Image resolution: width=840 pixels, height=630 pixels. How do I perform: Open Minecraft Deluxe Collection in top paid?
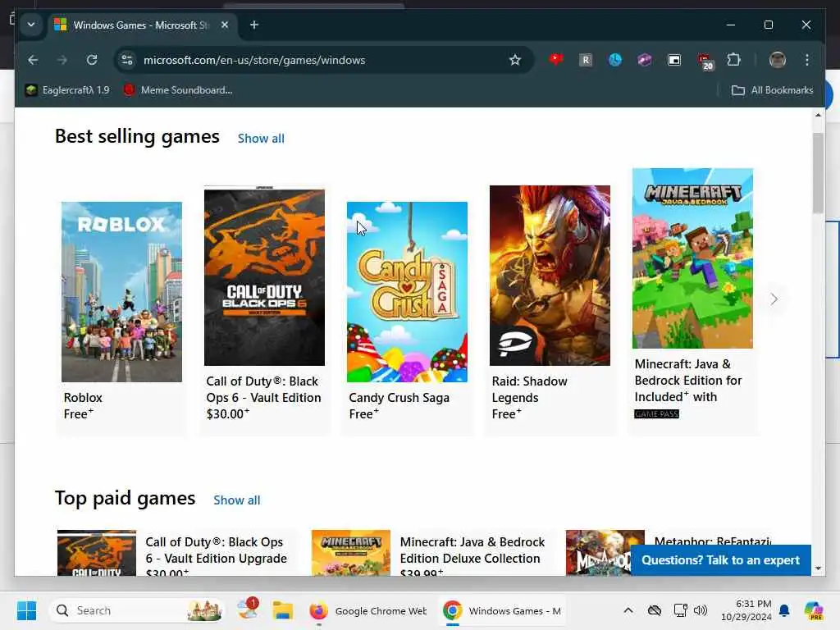click(433, 553)
